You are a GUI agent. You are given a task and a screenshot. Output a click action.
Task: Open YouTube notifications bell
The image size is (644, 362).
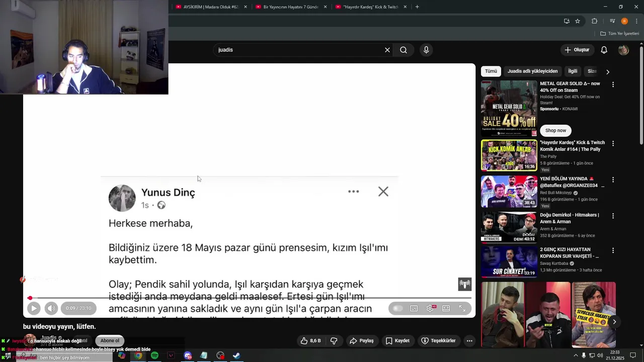(604, 50)
